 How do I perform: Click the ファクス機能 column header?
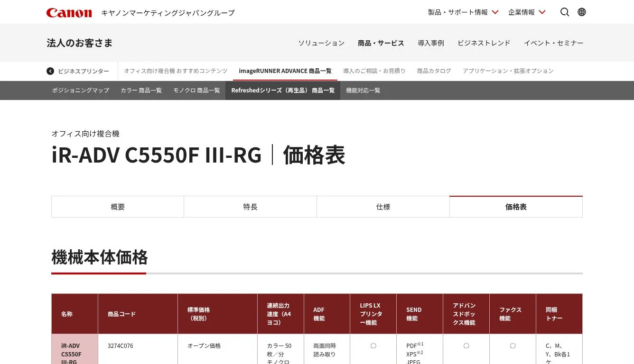[x=513, y=314]
